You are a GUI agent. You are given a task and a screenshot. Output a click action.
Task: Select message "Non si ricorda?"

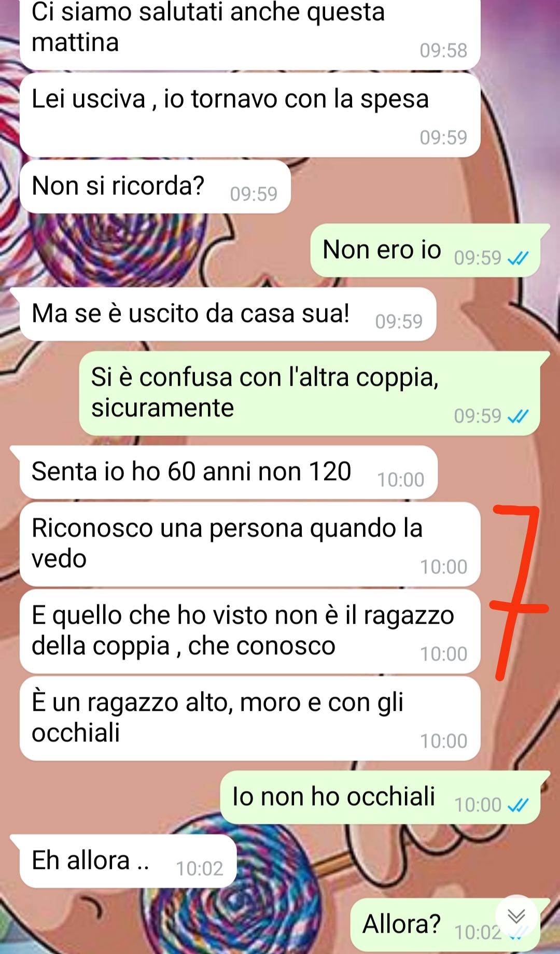tap(155, 187)
